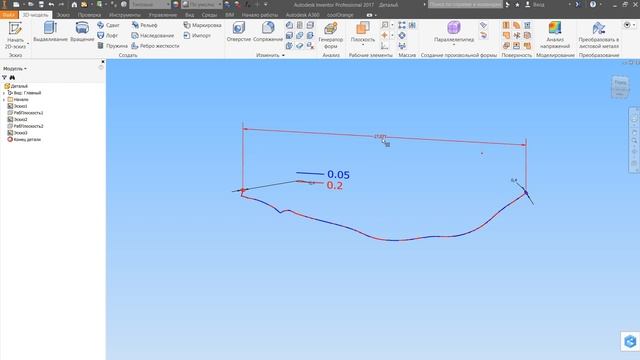The width and height of the screenshot is (640, 360).
Task: Create a Параллелепипед freeform box
Action: coord(454,32)
